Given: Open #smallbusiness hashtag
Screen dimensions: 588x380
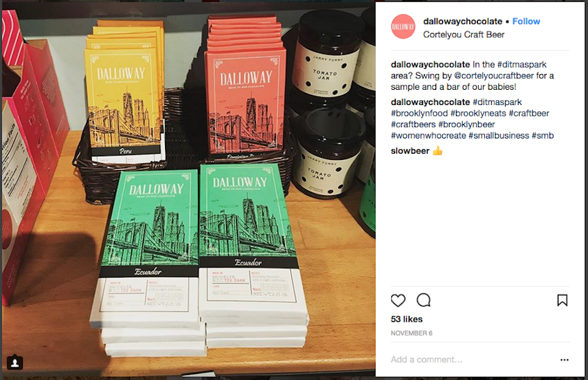Looking at the screenshot, I should coord(499,135).
